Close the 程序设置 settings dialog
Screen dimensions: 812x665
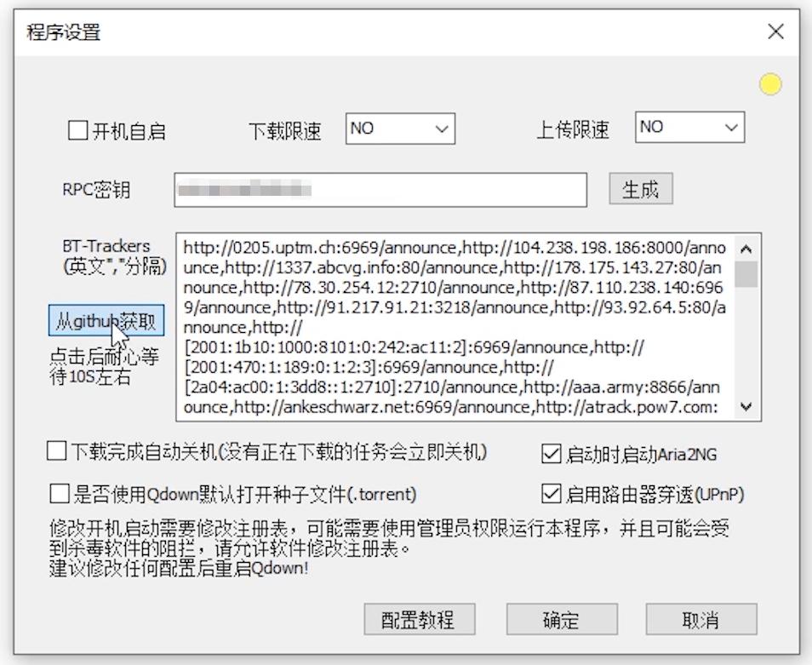775,32
